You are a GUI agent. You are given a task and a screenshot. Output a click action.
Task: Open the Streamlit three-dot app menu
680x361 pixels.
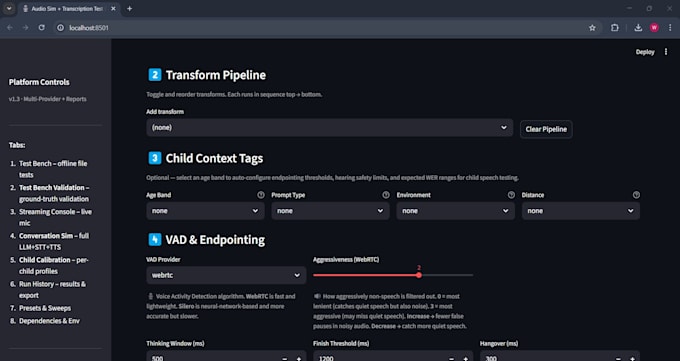click(666, 52)
